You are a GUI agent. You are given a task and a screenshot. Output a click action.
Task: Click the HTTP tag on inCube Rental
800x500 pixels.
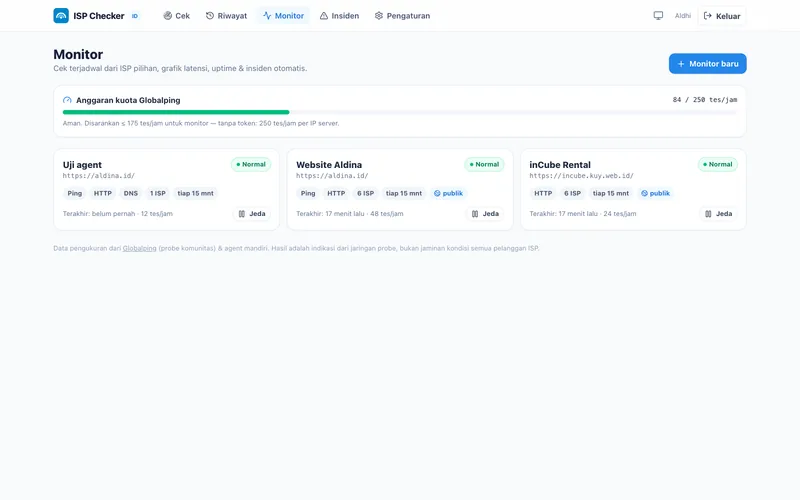click(x=543, y=193)
